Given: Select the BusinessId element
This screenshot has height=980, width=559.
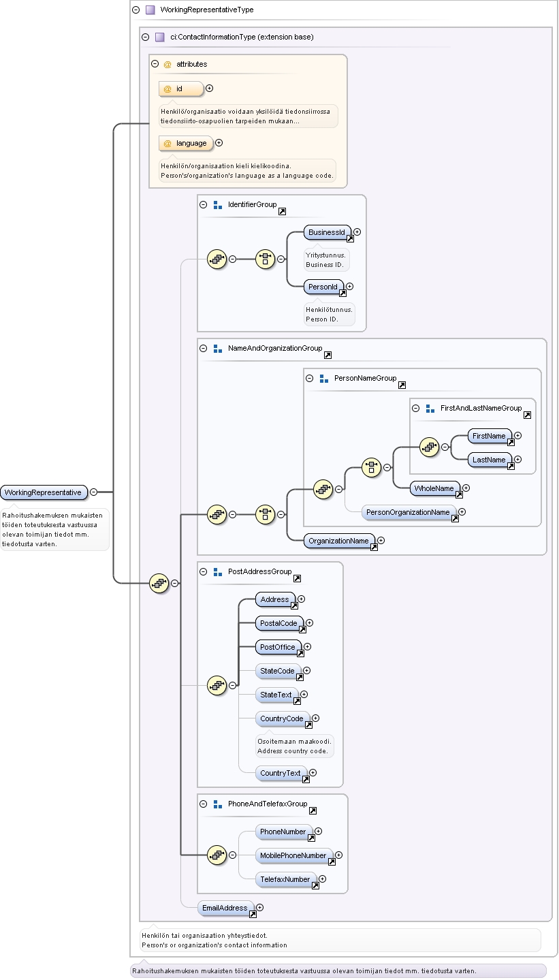Looking at the screenshot, I should pyautogui.click(x=328, y=232).
